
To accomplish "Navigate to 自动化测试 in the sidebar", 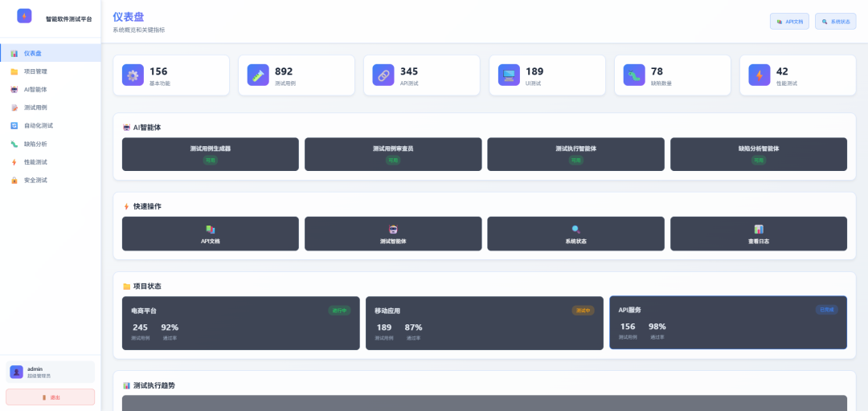I will point(51,125).
